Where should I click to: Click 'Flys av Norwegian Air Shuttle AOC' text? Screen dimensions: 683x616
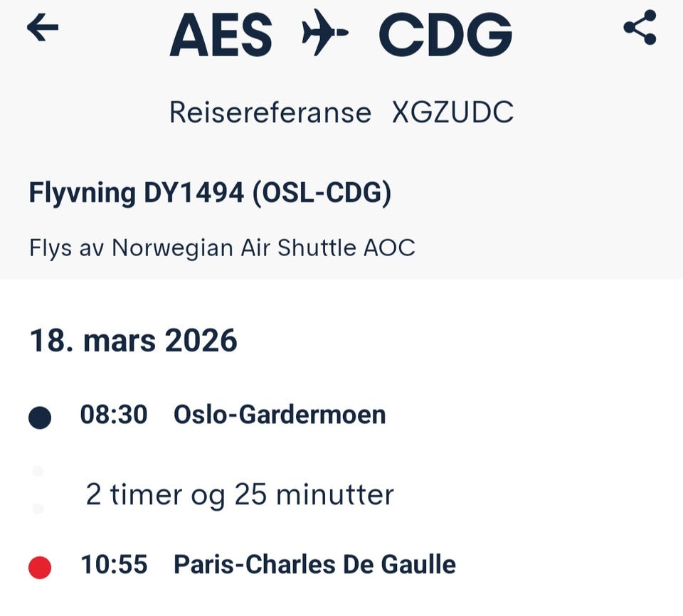pyautogui.click(x=222, y=248)
